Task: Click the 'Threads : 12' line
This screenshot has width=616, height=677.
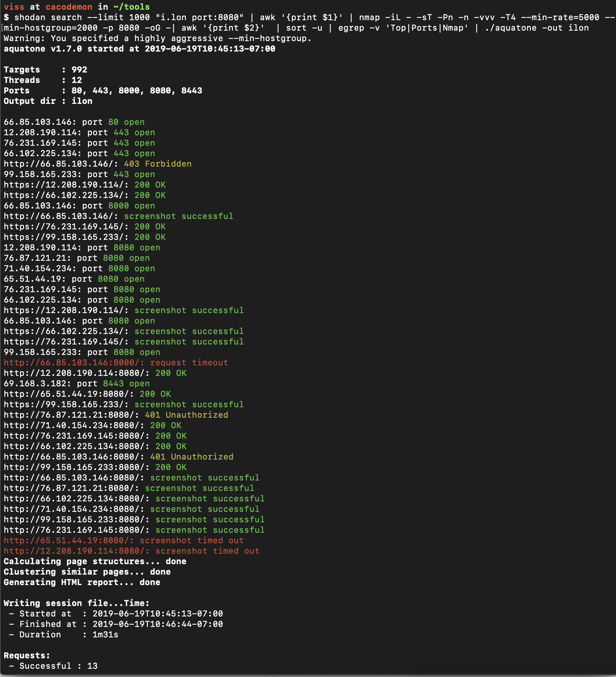Action: point(43,80)
